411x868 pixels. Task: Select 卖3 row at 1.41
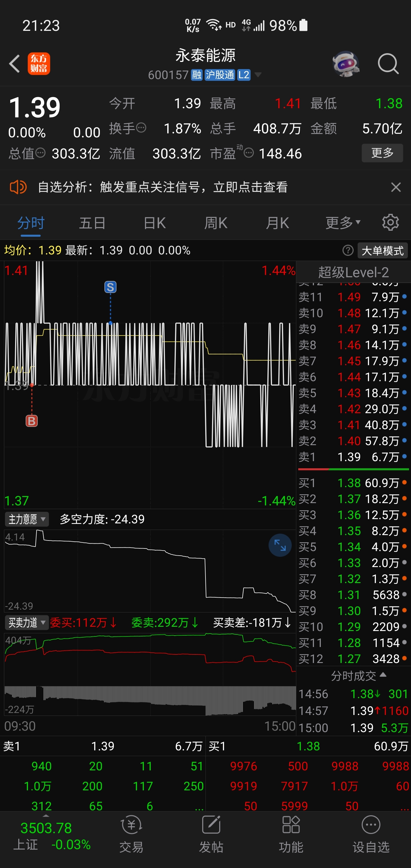tap(353, 425)
